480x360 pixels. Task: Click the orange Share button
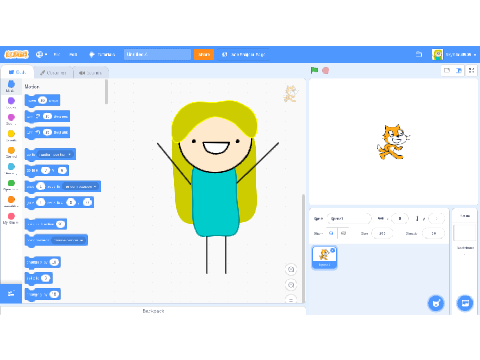[x=204, y=54]
